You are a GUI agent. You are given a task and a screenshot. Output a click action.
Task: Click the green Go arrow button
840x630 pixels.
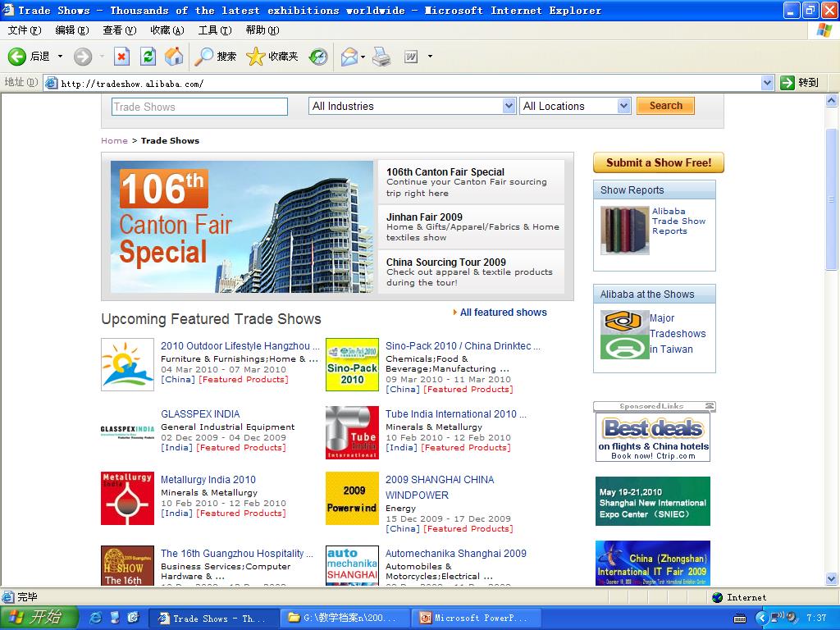pyautogui.click(x=787, y=83)
